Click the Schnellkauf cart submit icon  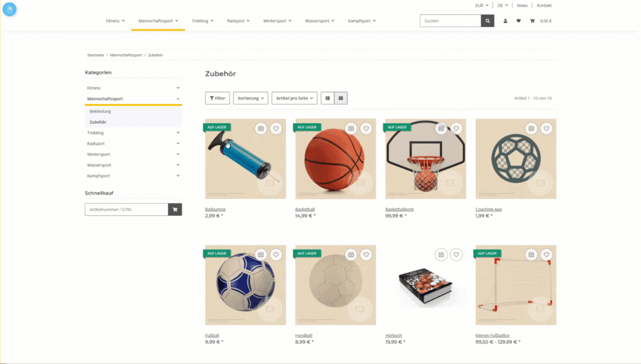(x=175, y=208)
